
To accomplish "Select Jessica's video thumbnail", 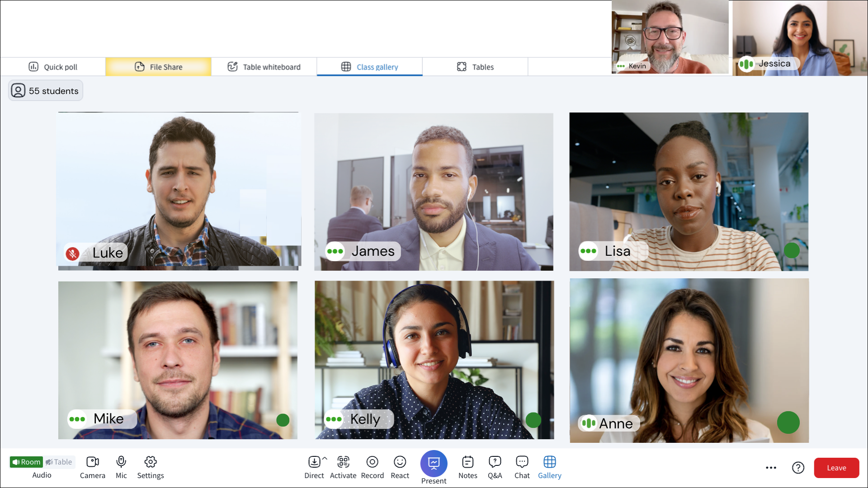I will (x=800, y=37).
